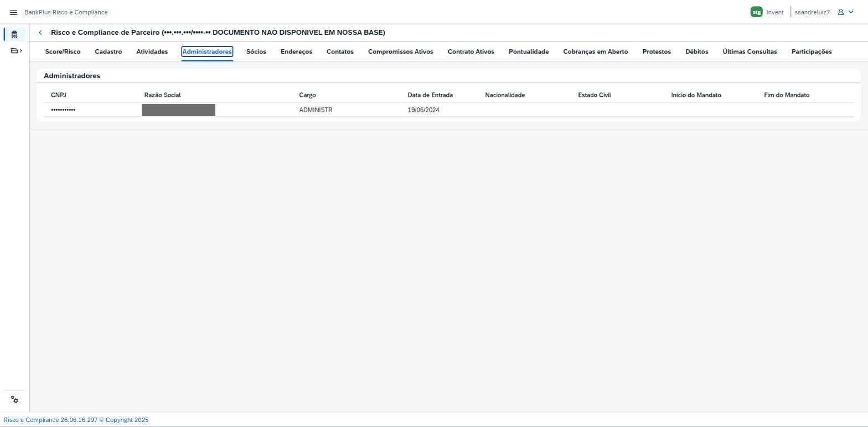View the Compromissos Ativos tab
This screenshot has width=868, height=427.
pyautogui.click(x=401, y=51)
